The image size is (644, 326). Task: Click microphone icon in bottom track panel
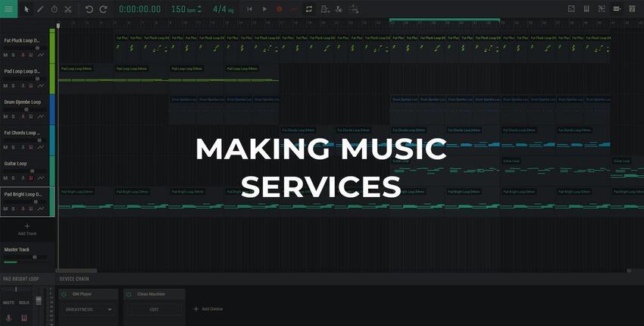[x=8, y=318]
